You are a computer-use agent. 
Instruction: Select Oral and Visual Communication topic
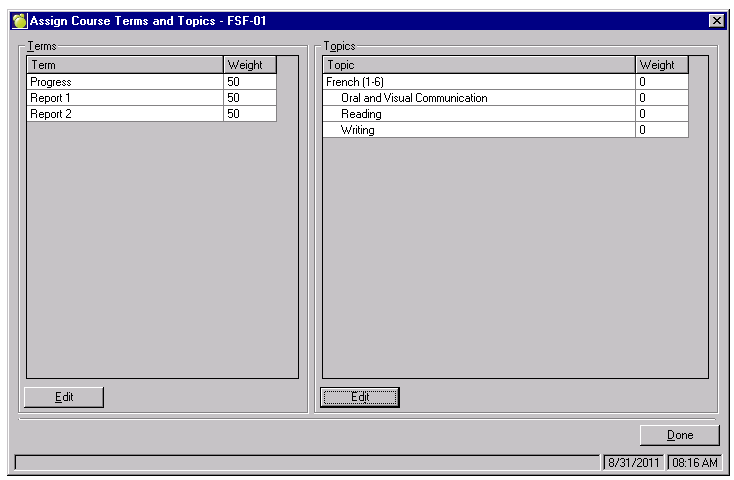414,98
